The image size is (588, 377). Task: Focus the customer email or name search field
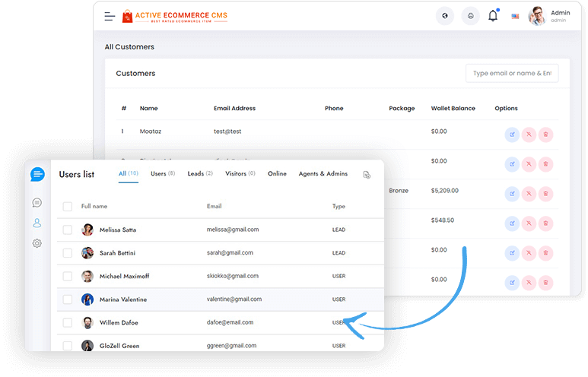click(x=511, y=74)
